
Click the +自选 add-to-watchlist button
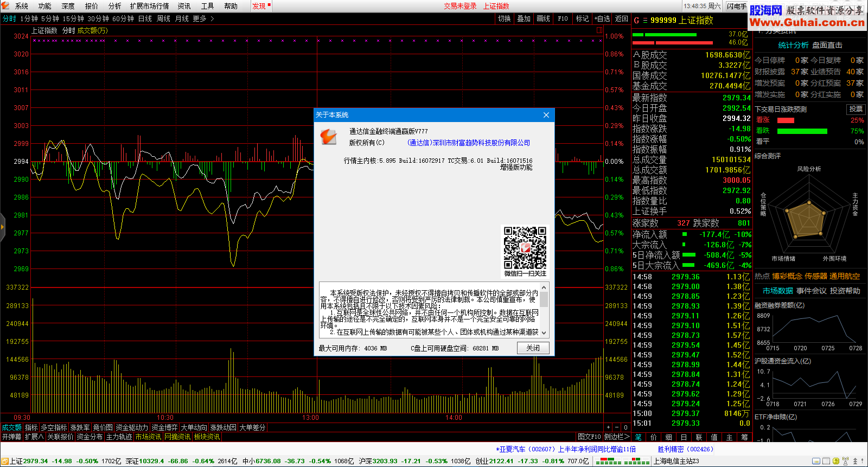602,18
